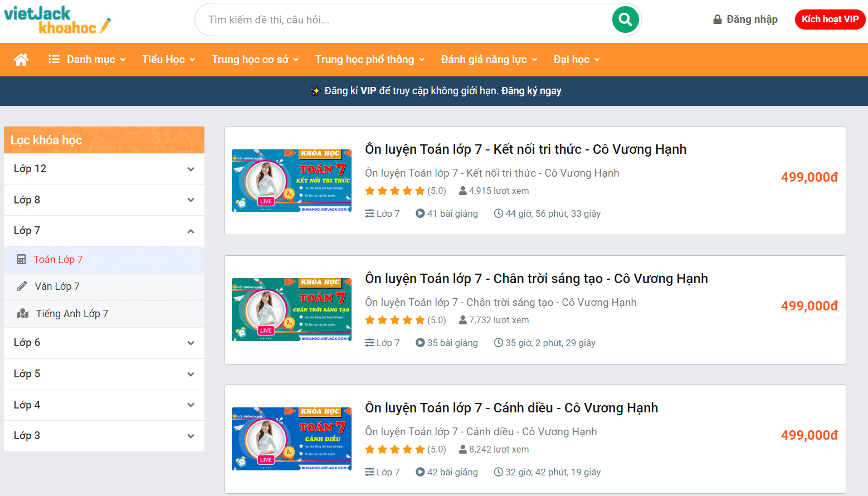Screen dimensions: 868x496
Task: Click the Lọc khóa học filter header
Action: [104, 140]
